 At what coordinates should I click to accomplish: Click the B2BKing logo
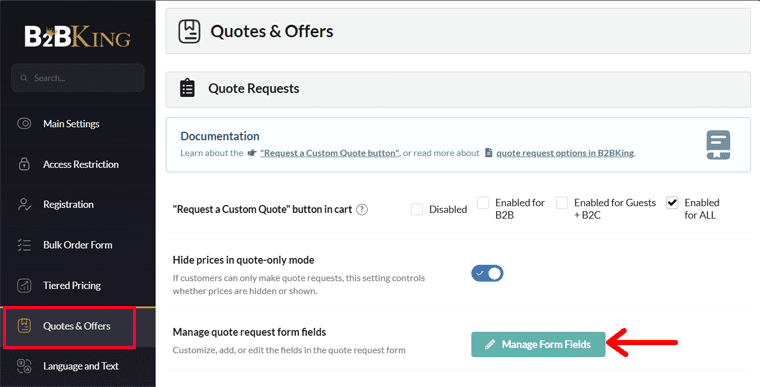(x=78, y=36)
